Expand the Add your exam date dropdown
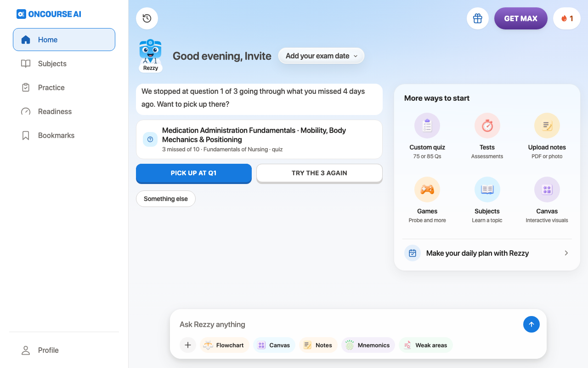This screenshot has height=368, width=588. click(x=321, y=56)
